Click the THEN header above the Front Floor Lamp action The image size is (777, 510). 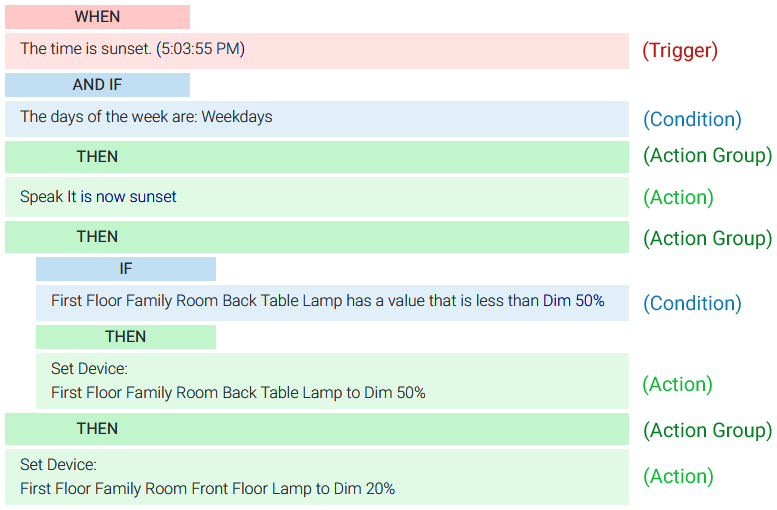pos(316,429)
